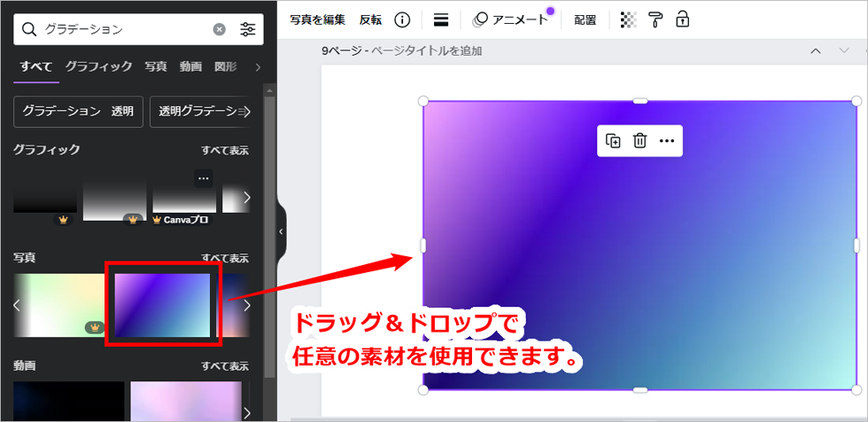The height and width of the screenshot is (422, 868).
Task: Open the transparency checkerboard icon
Action: click(x=628, y=20)
